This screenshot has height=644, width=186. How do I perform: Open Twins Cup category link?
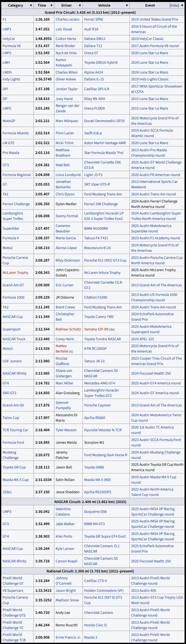[x=11, y=418]
